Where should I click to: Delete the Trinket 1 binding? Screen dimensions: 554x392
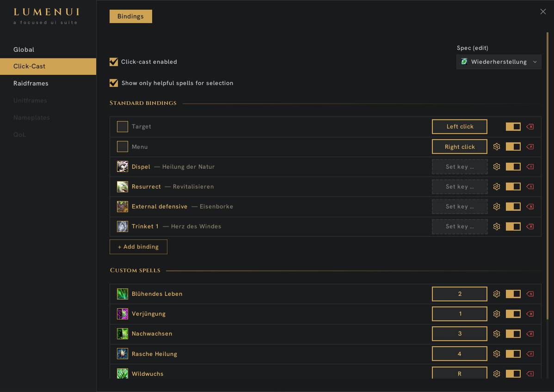530,227
